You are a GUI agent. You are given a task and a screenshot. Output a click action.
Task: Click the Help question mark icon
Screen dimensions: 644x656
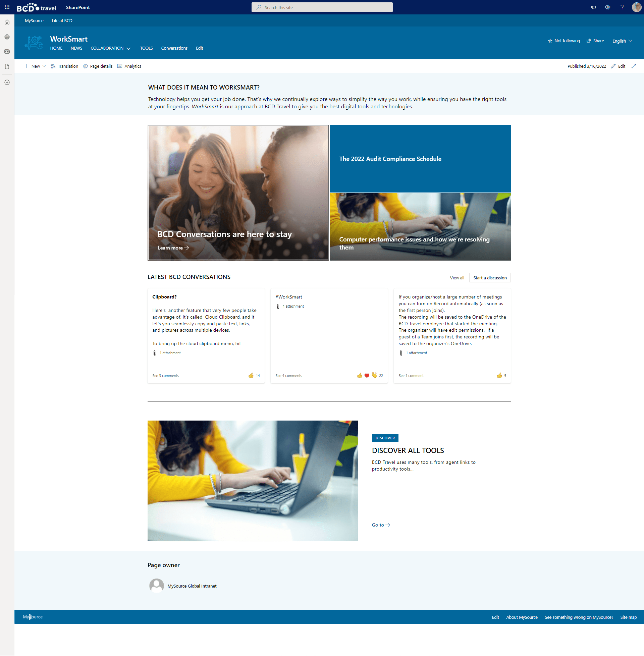coord(621,7)
